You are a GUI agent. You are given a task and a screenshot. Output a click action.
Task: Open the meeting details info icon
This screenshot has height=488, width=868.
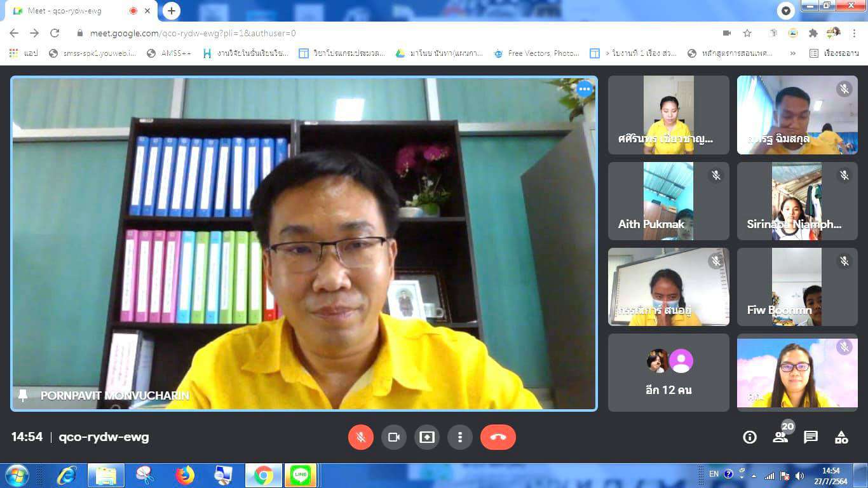tap(750, 437)
